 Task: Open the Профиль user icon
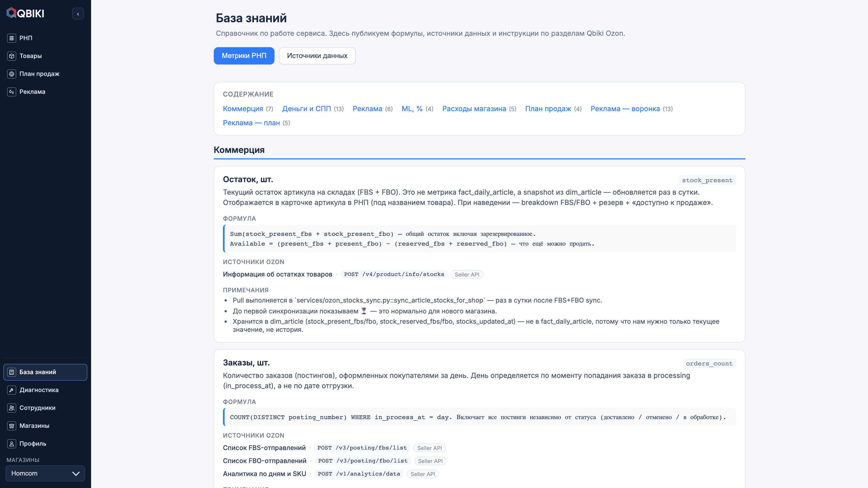[11, 444]
